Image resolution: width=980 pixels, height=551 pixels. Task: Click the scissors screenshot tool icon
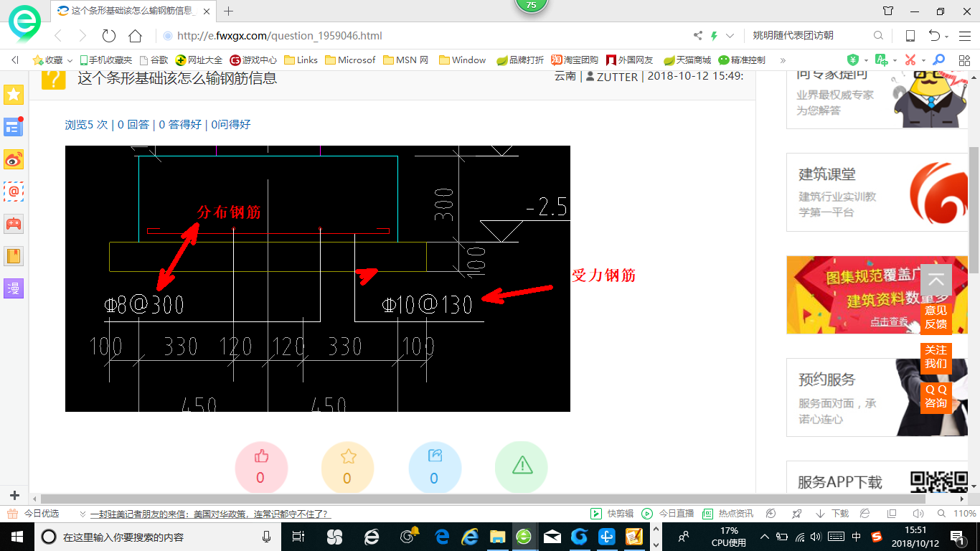pyautogui.click(x=910, y=60)
